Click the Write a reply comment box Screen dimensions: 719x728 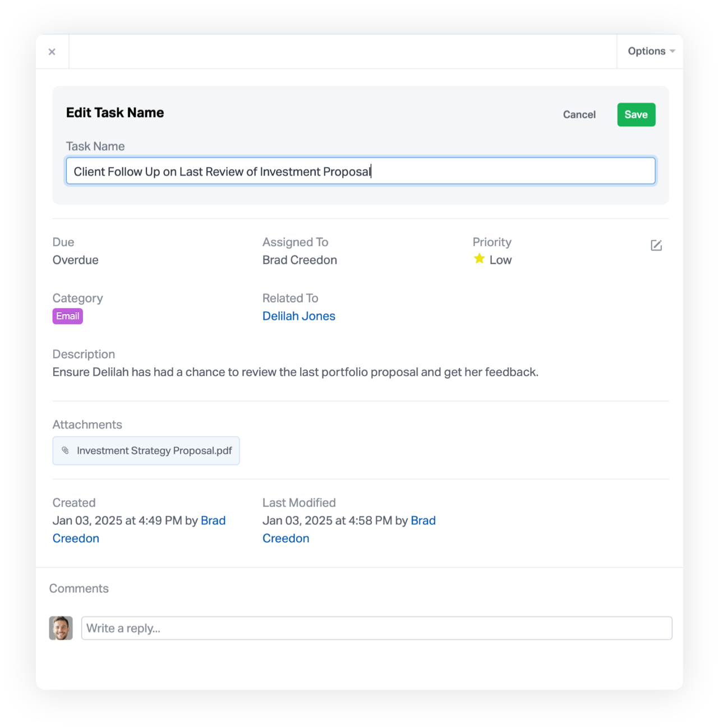(377, 628)
